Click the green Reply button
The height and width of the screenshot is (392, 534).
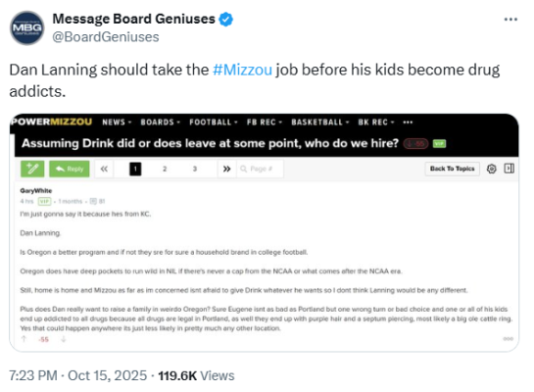pos(70,169)
